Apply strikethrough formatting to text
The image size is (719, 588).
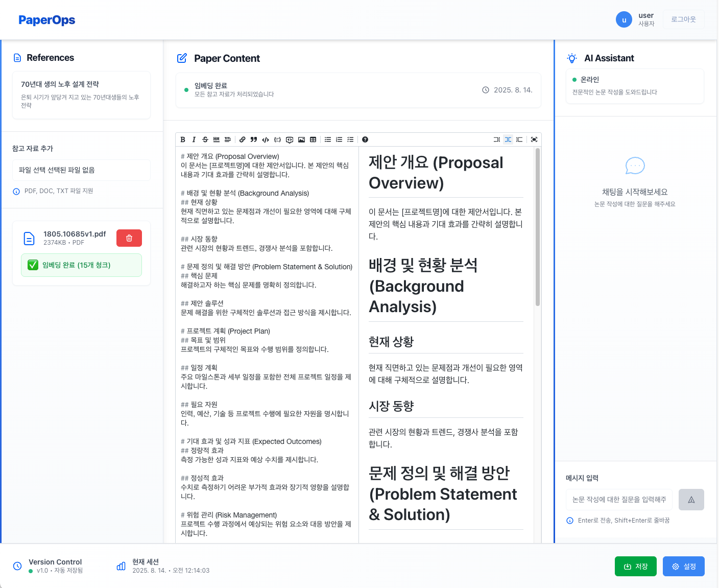(205, 139)
